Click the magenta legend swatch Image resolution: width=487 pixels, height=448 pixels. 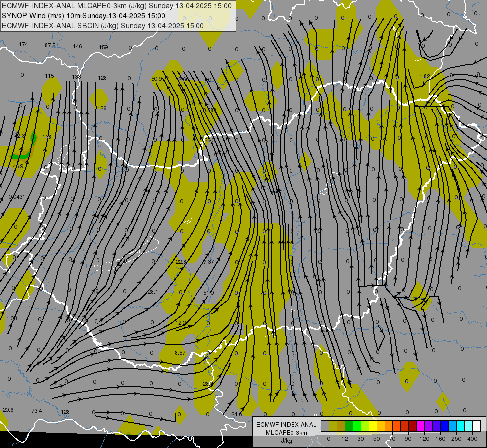coord(420,426)
